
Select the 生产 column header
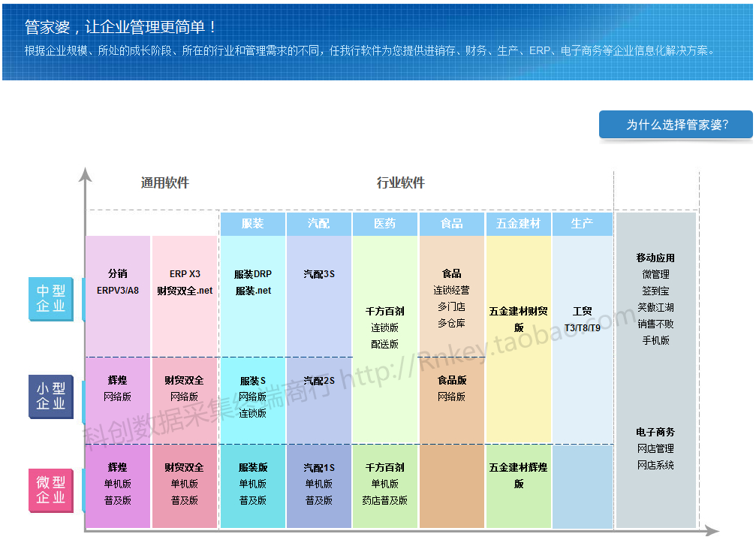coord(582,224)
